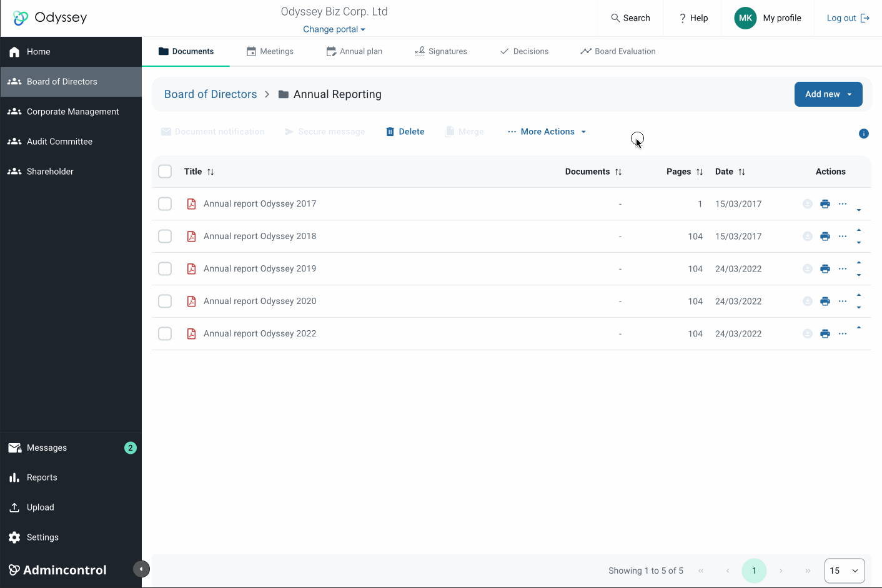Toggle the select-all checkbox in the table header
882x588 pixels.
pos(165,172)
